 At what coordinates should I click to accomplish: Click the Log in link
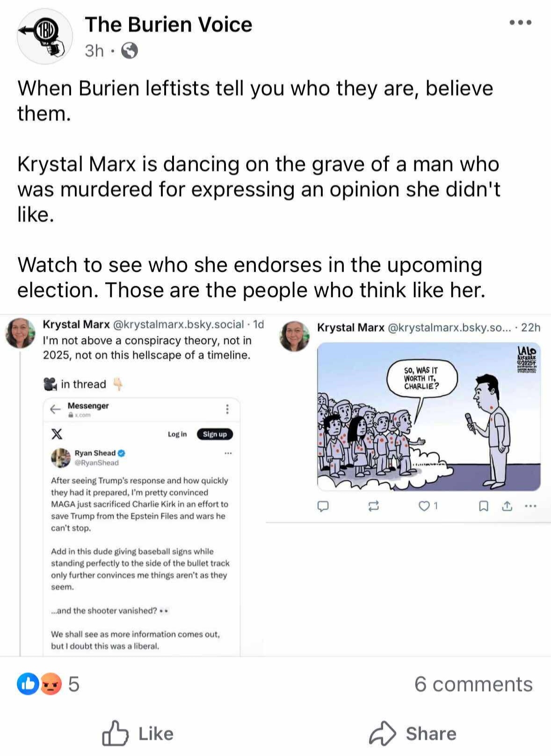[177, 434]
